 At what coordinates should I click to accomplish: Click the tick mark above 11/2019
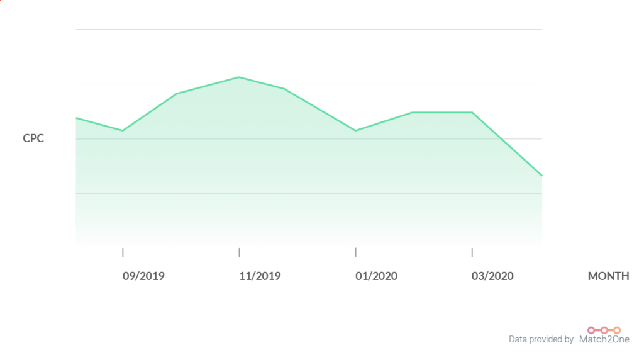[x=239, y=252]
